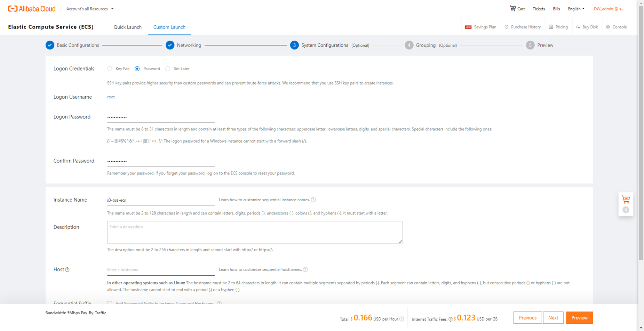Focus the Logon Password field
The height and width of the screenshot is (331, 644).
click(x=161, y=118)
